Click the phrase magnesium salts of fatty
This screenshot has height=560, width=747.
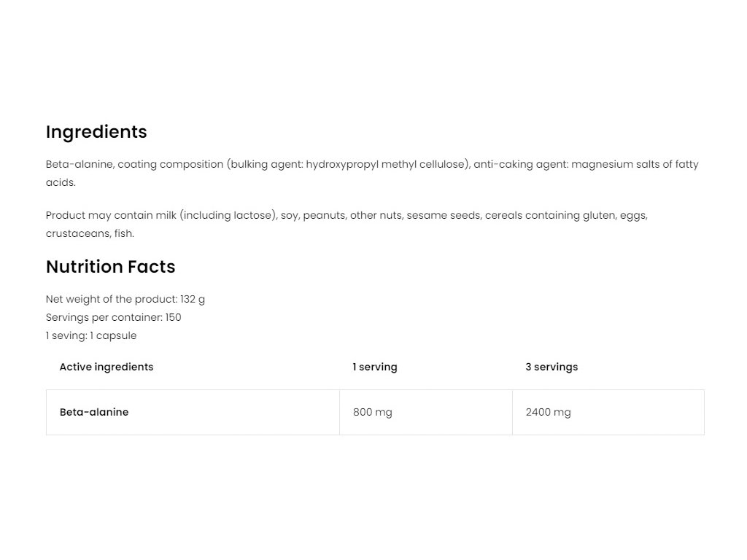click(x=635, y=164)
